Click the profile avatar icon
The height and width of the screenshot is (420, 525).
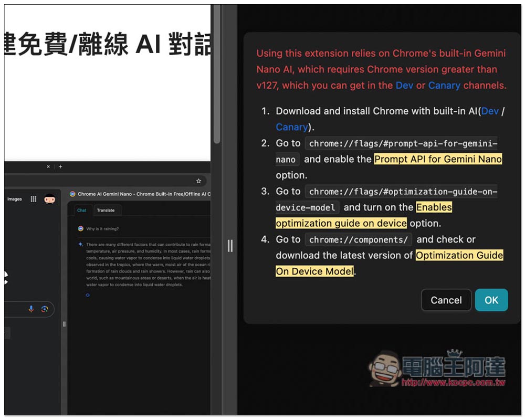[x=49, y=199]
